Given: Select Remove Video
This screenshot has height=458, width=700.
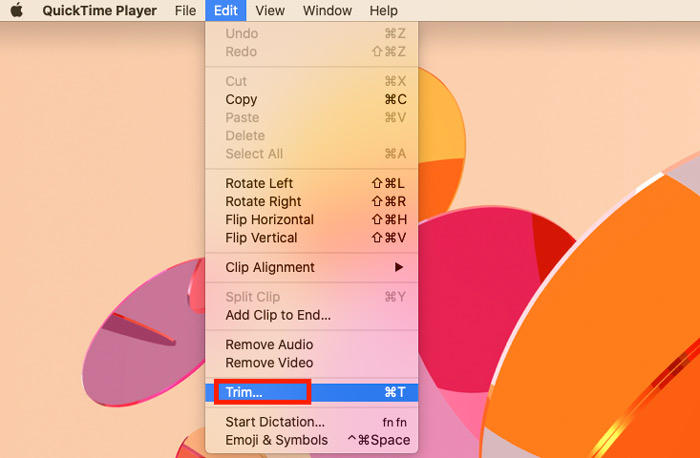Looking at the screenshot, I should tap(312, 362).
